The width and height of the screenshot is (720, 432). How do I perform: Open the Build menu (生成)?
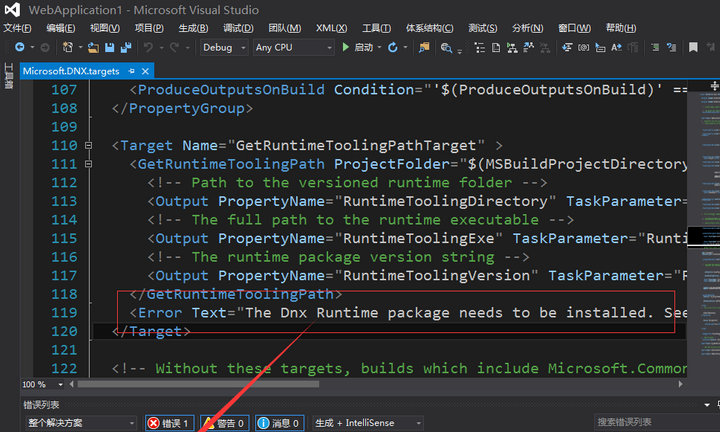(x=193, y=28)
